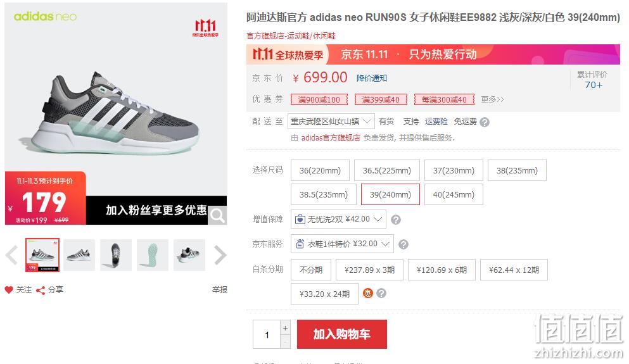Click help icon beside 京东服务 dropdown
This screenshot has height=364, width=629.
[x=403, y=244]
